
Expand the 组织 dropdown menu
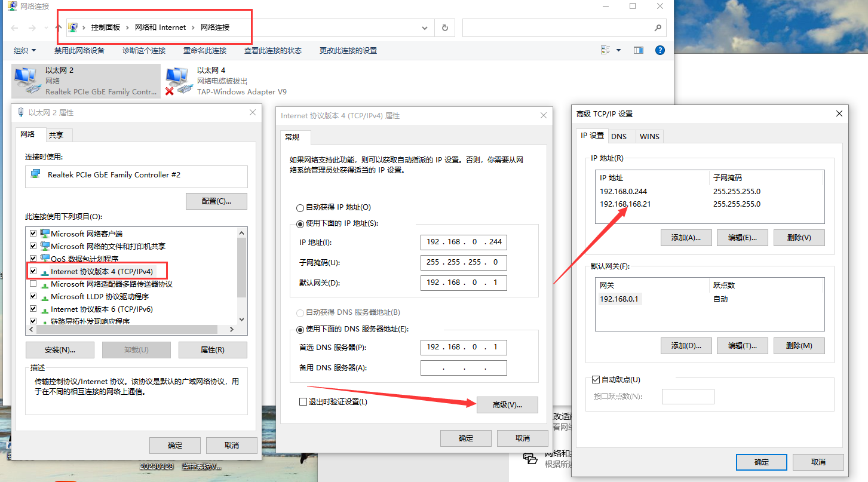point(25,50)
